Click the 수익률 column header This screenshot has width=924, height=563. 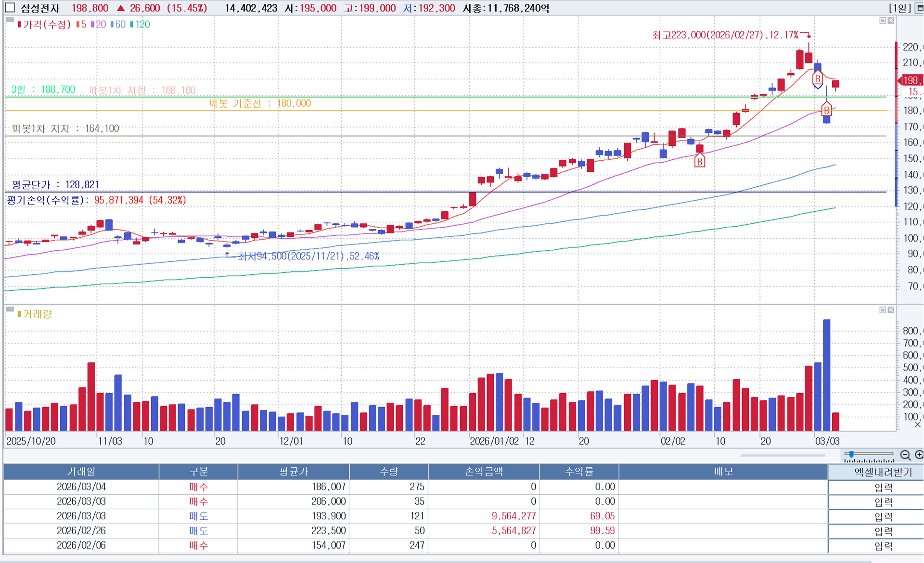(x=579, y=472)
